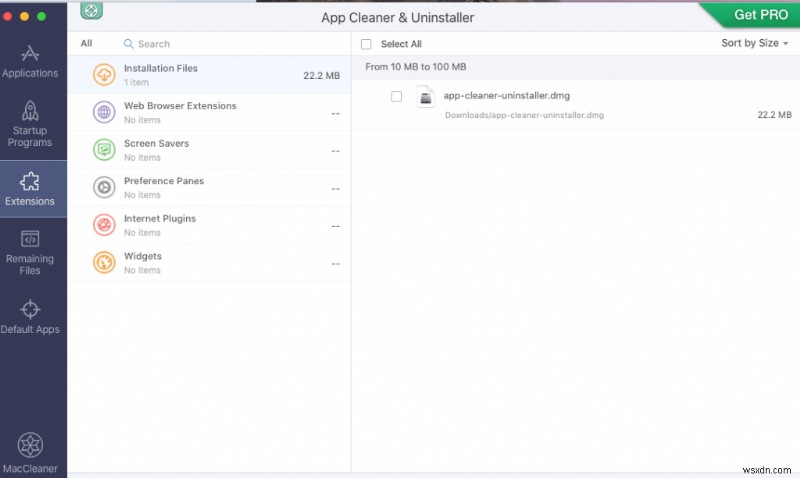Click the Widgets gauge icon
The height and width of the screenshot is (478, 800).
point(104,263)
